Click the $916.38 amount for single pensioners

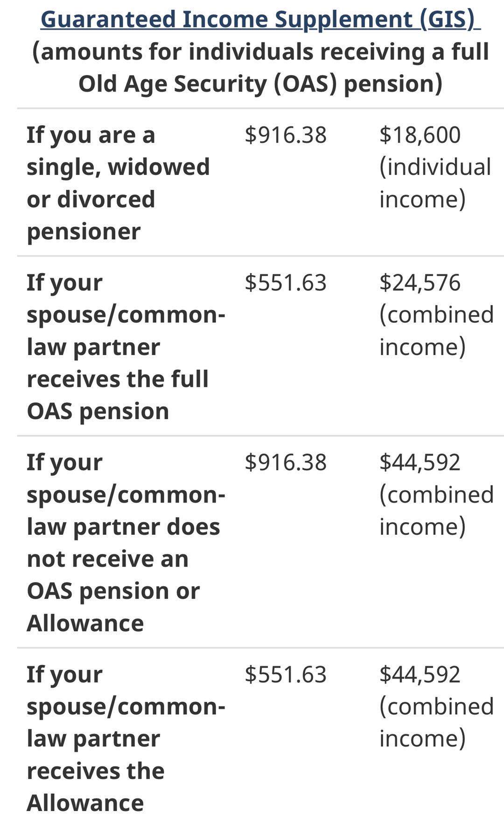point(285,135)
